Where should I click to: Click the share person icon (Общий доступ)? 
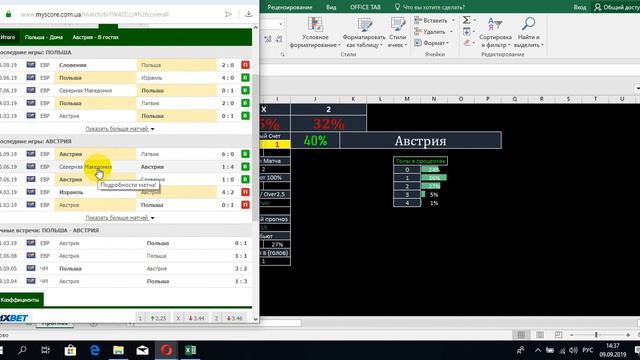(598, 7)
